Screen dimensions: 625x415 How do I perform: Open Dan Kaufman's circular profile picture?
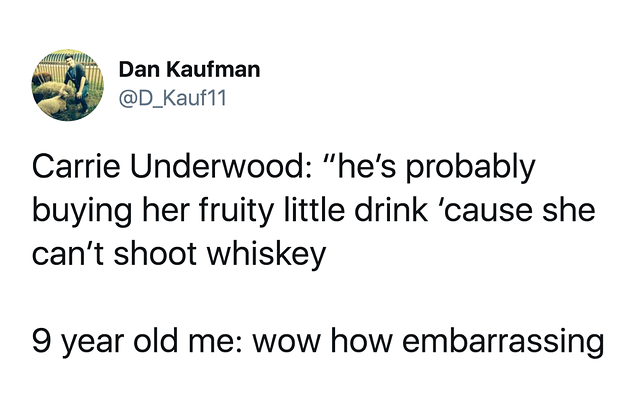[68, 85]
